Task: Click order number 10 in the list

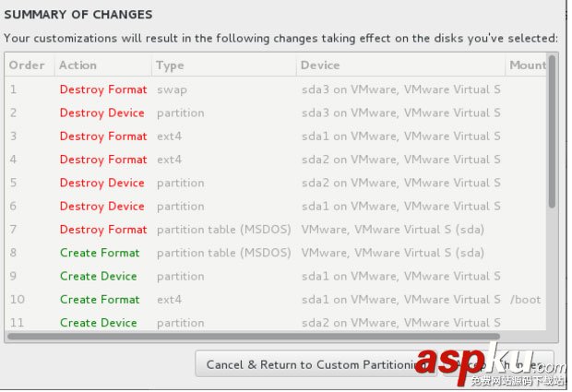Action: pyautogui.click(x=17, y=300)
